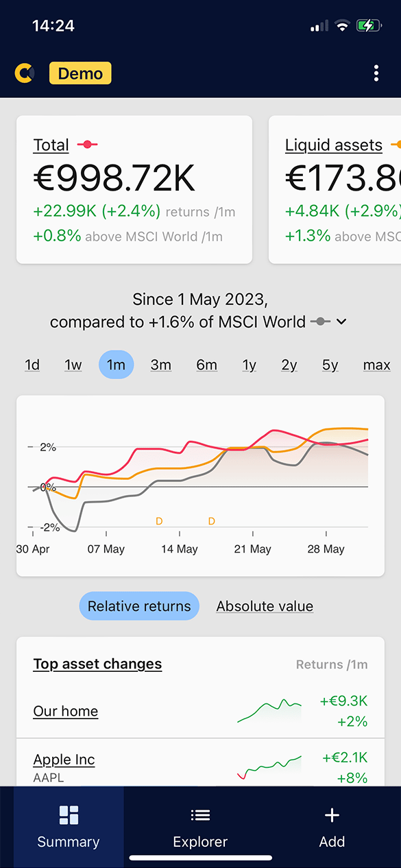Select the 6m time range
Image resolution: width=401 pixels, height=868 pixels.
pos(206,365)
